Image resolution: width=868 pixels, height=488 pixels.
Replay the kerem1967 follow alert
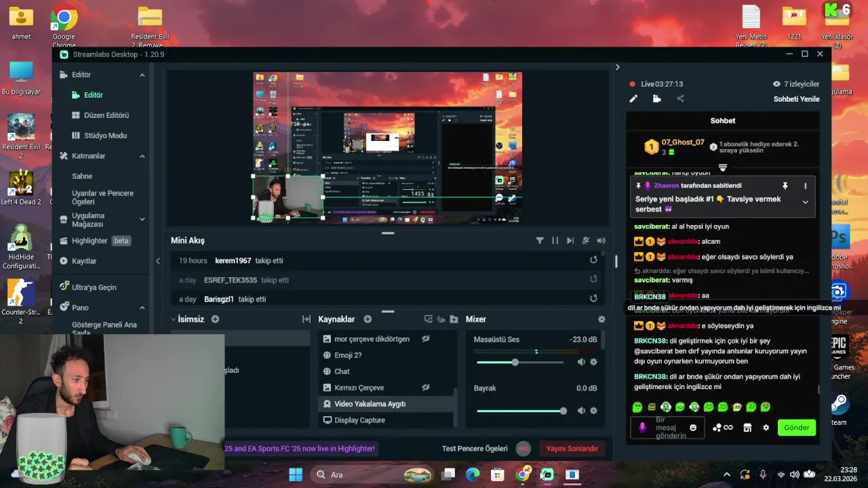coord(593,260)
